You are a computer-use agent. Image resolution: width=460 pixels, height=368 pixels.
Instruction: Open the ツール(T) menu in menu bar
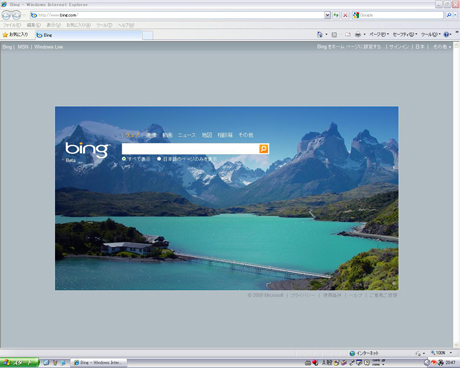[x=104, y=25]
